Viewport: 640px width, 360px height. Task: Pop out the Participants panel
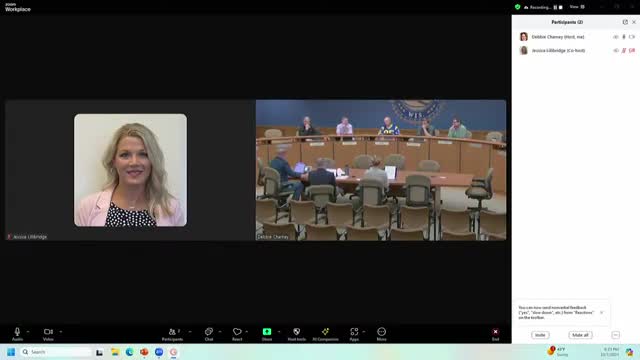(x=625, y=22)
